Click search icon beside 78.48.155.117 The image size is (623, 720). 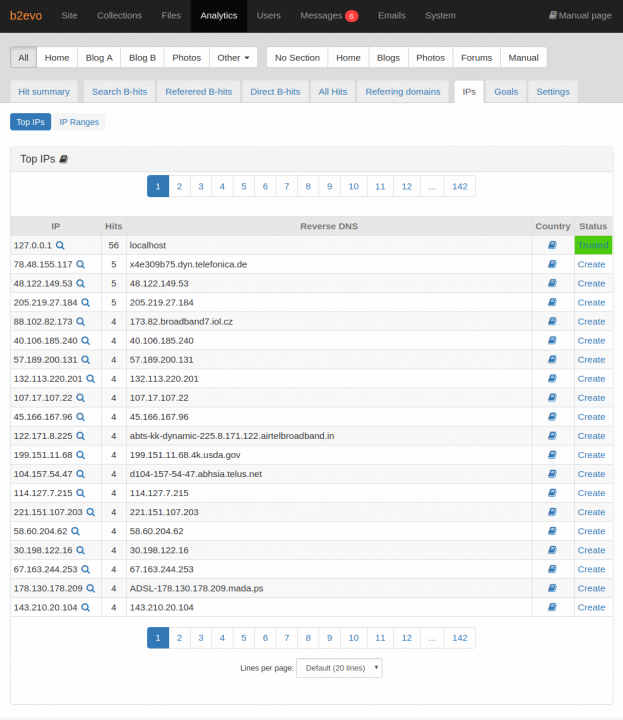coord(80,264)
